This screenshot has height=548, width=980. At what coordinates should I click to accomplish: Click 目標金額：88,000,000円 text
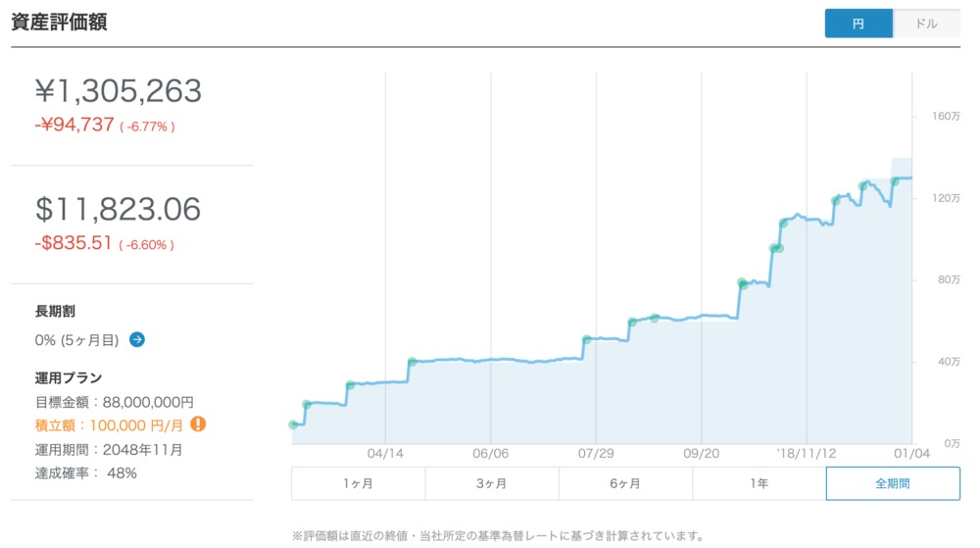[x=115, y=402]
